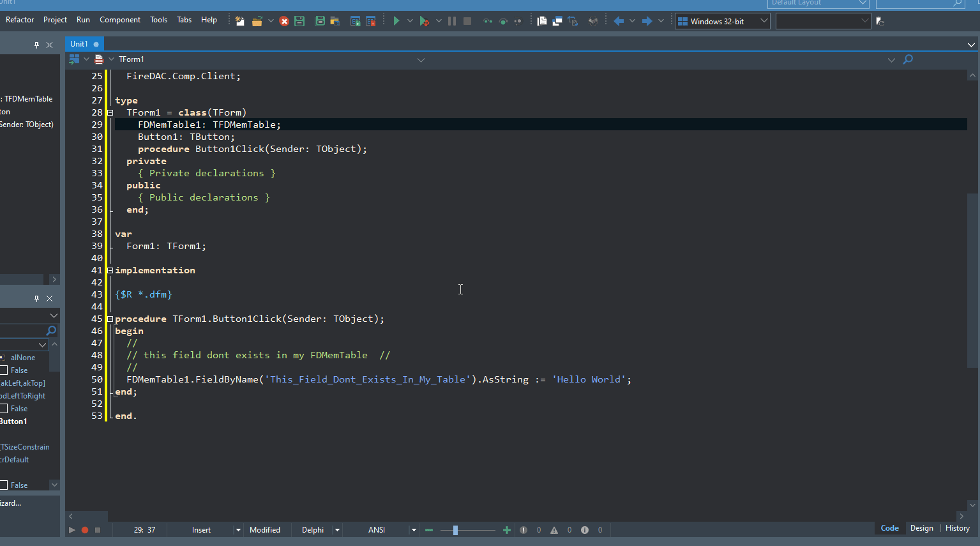Image resolution: width=980 pixels, height=546 pixels.
Task: Open the History view
Action: point(957,528)
